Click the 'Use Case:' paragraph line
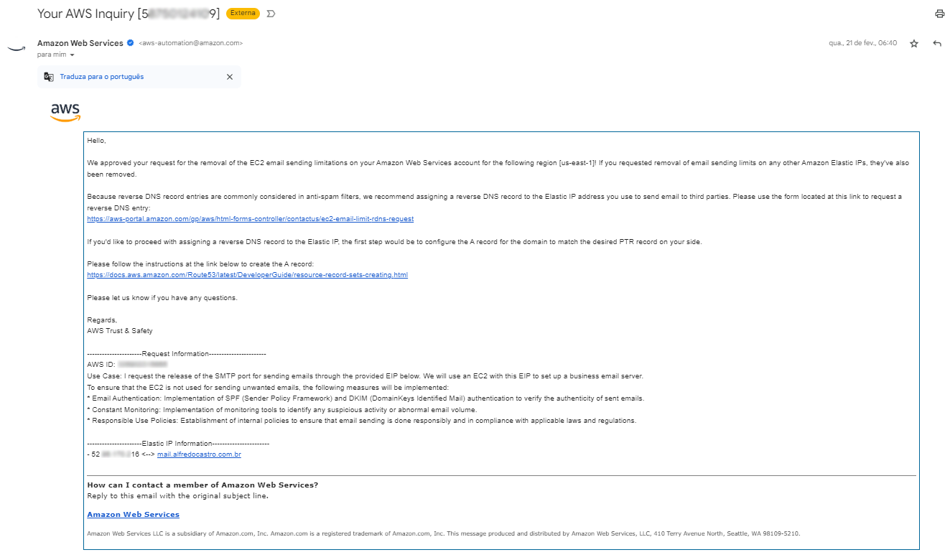 [365, 376]
